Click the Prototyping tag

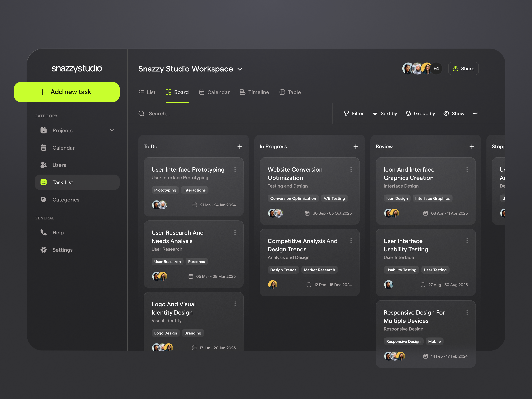(165, 190)
